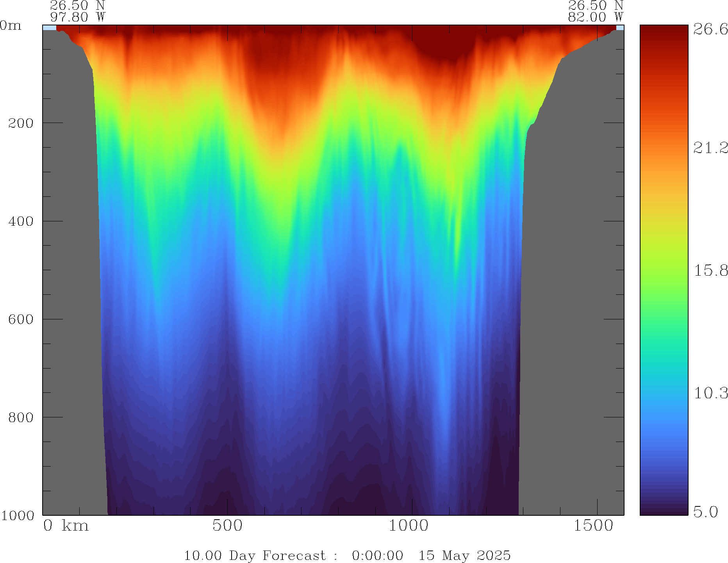Image resolution: width=728 pixels, height=563 pixels.
Task: Click the 15 May 2025 date text
Action: click(x=464, y=555)
